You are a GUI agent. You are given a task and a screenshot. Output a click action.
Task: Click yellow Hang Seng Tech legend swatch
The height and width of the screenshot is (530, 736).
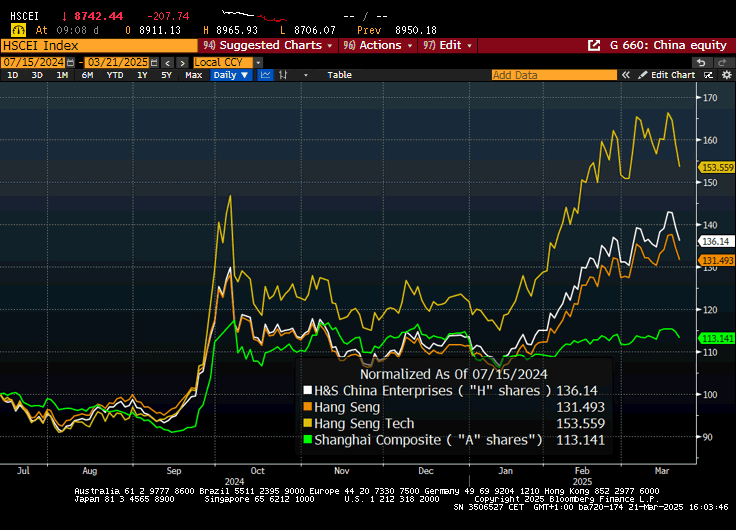coord(307,423)
